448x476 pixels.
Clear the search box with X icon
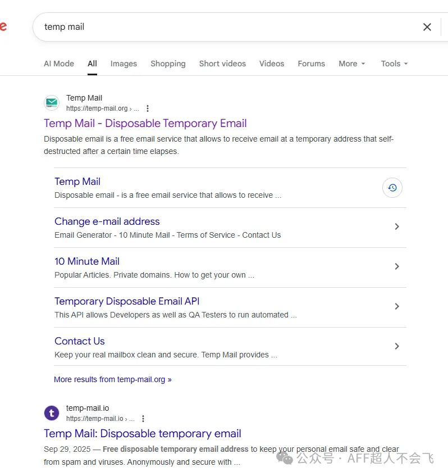427,27
